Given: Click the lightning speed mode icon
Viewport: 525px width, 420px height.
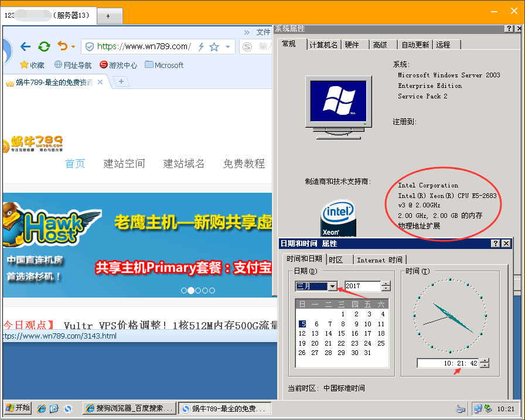Looking at the screenshot, I should click(x=201, y=47).
